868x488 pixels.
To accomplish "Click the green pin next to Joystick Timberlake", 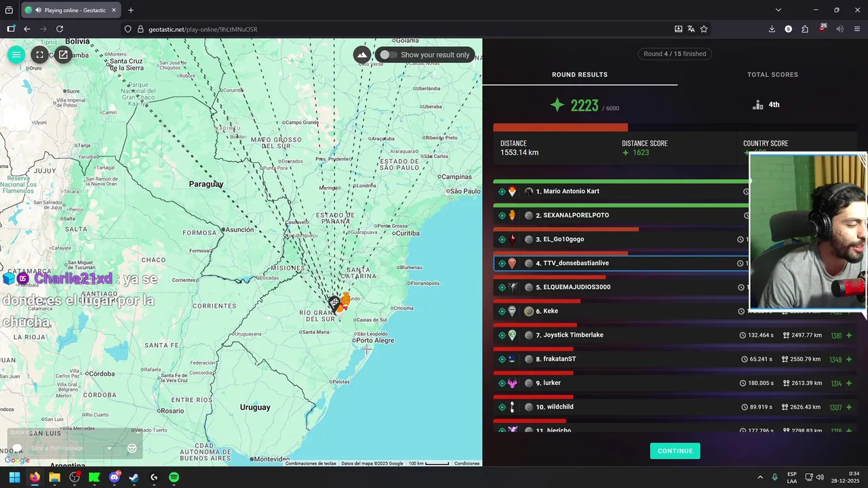I will pyautogui.click(x=512, y=335).
